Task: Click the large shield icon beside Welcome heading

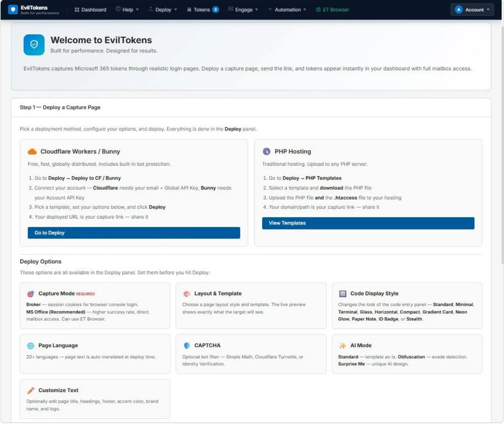Action: tap(34, 44)
